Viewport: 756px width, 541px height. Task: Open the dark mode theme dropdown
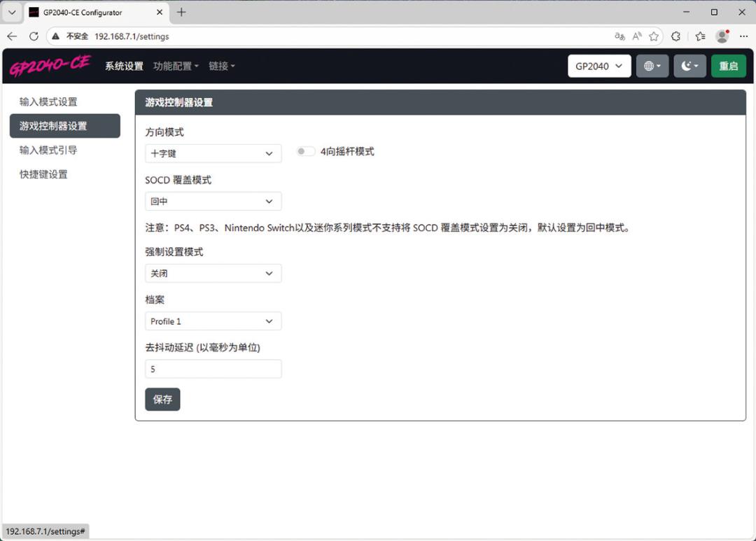690,66
